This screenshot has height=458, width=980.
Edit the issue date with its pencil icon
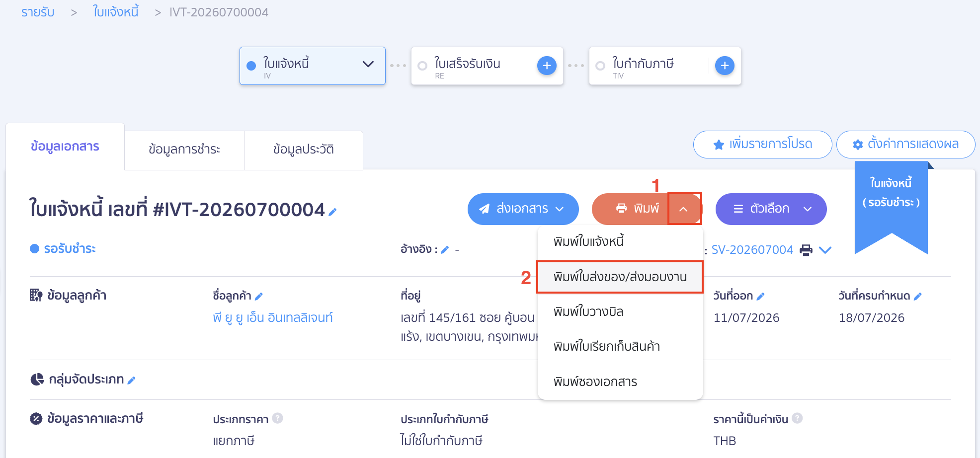point(760,297)
